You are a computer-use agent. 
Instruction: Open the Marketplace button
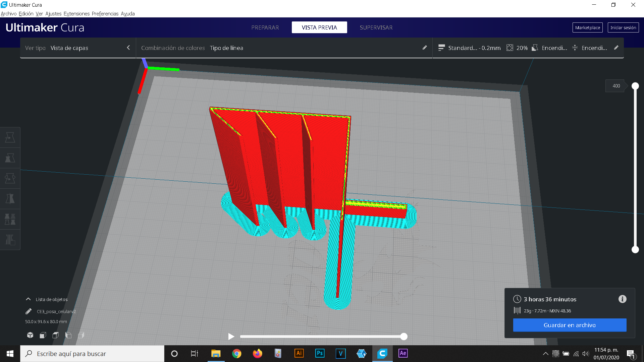[x=587, y=27]
